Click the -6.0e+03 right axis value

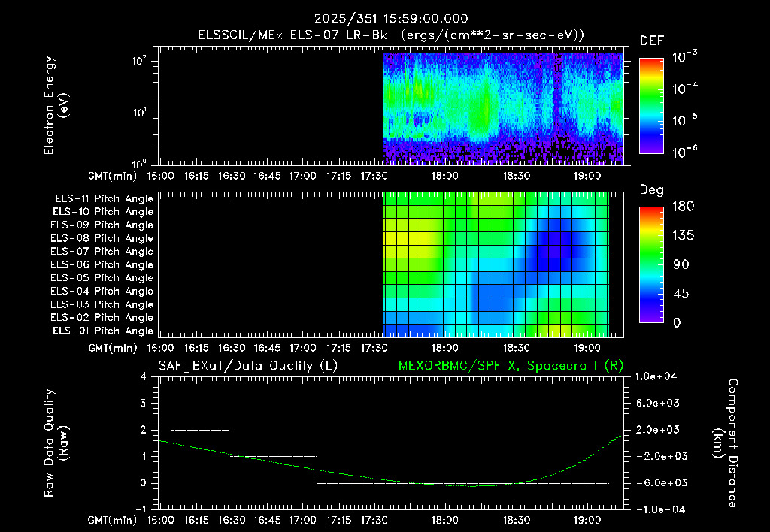click(x=658, y=483)
